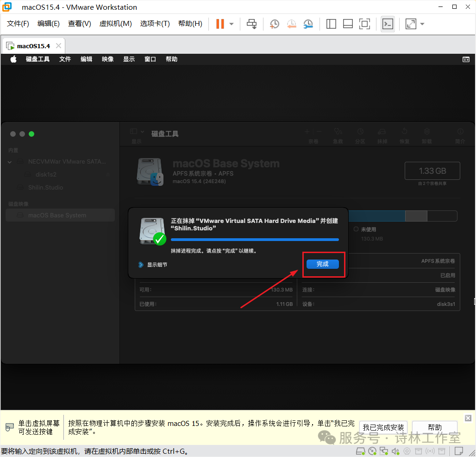Screen dimensions: 476x457
Task: Toggle the thumbnail bar view icon
Action: click(348, 24)
